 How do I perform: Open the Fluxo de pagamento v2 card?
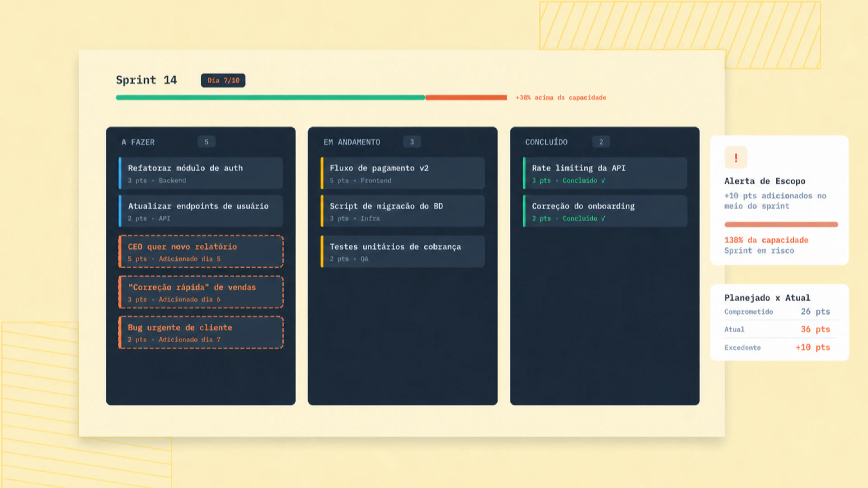[x=403, y=173]
